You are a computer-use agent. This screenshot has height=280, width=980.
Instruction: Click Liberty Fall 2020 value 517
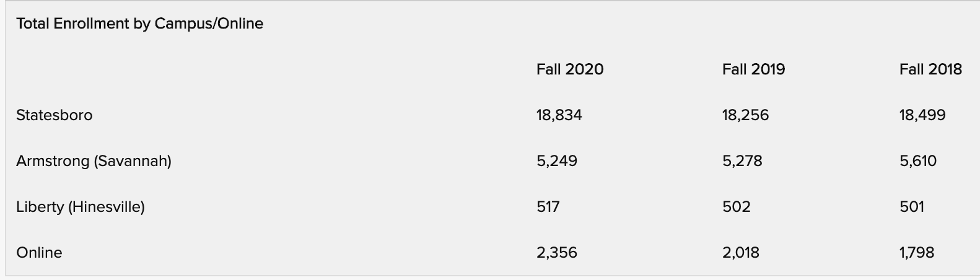tap(548, 207)
